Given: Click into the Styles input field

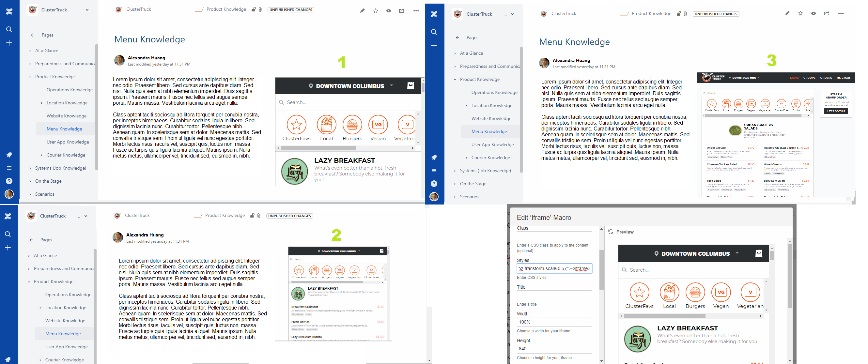Looking at the screenshot, I should [x=554, y=268].
